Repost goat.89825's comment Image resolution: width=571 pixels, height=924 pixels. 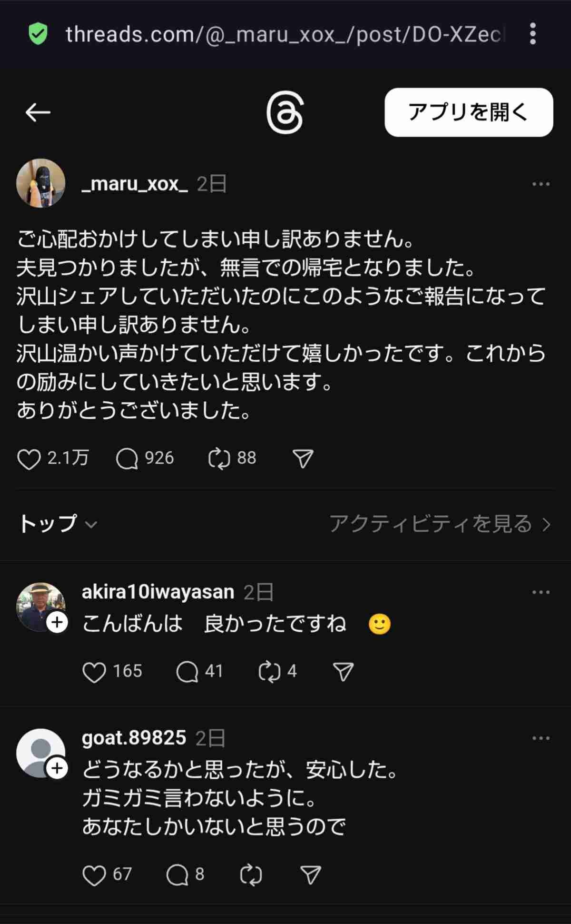click(x=251, y=875)
